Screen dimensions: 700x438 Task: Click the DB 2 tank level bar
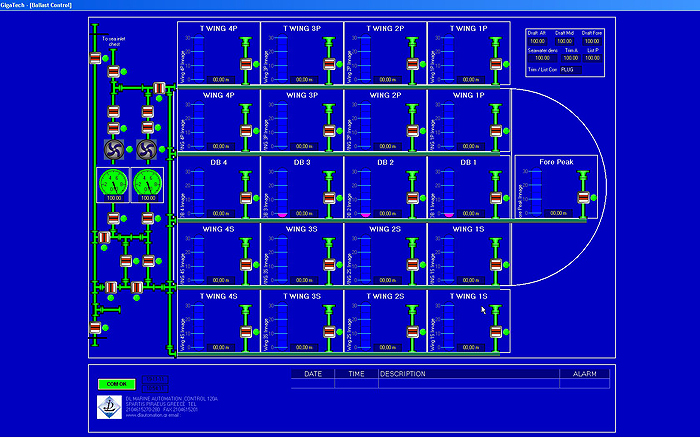click(x=366, y=190)
